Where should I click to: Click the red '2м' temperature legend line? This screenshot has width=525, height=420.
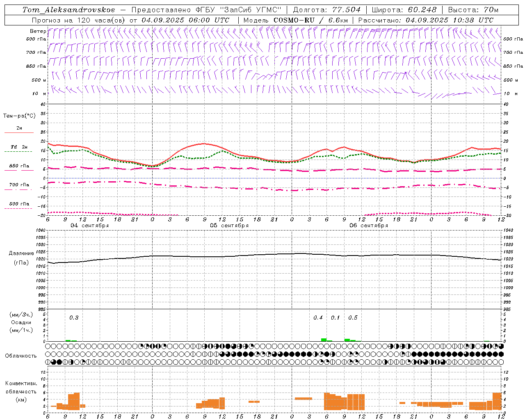pyautogui.click(x=19, y=132)
